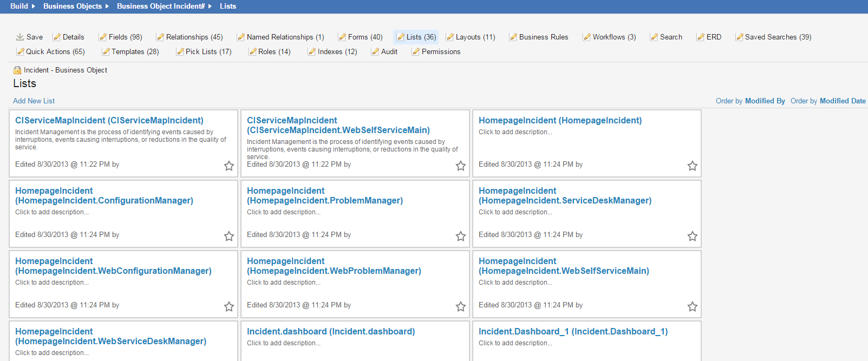868x361 pixels.
Task: Add description to HomepageIncident.ServiceDeskManager card
Action: pos(515,212)
